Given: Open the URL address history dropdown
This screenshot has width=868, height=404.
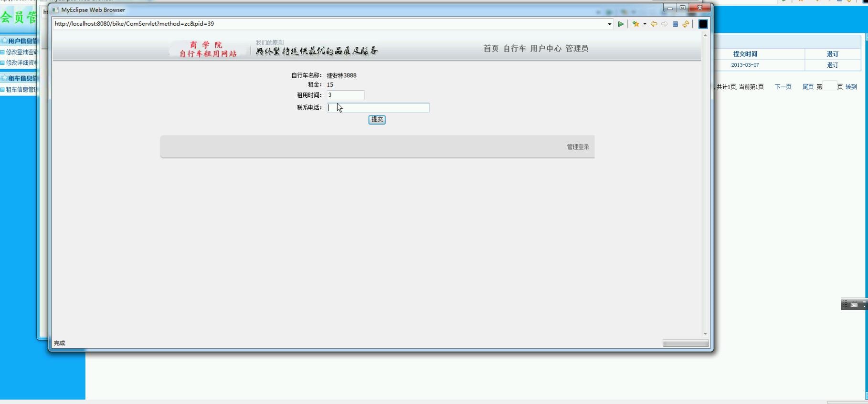Looking at the screenshot, I should click(x=610, y=24).
